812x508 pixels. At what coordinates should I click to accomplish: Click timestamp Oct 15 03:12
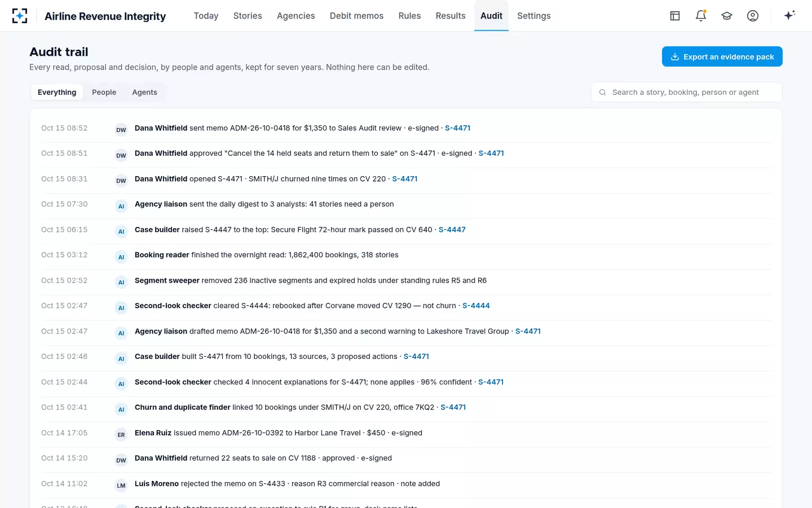click(64, 255)
